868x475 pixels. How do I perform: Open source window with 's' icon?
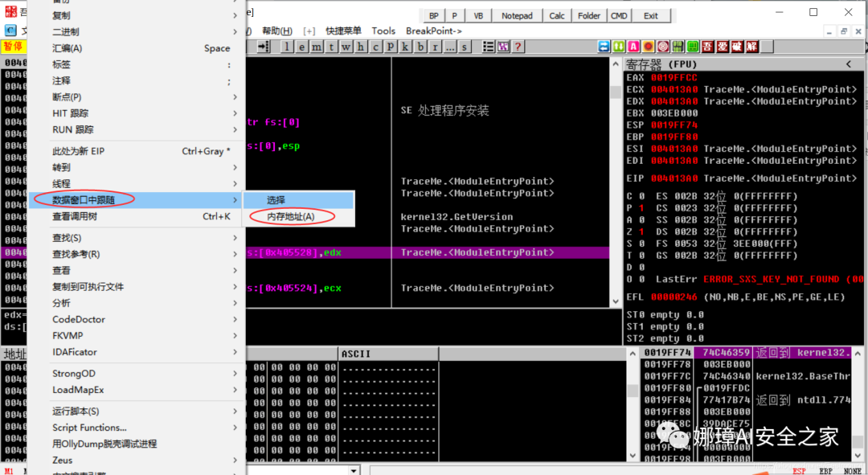[x=464, y=47]
